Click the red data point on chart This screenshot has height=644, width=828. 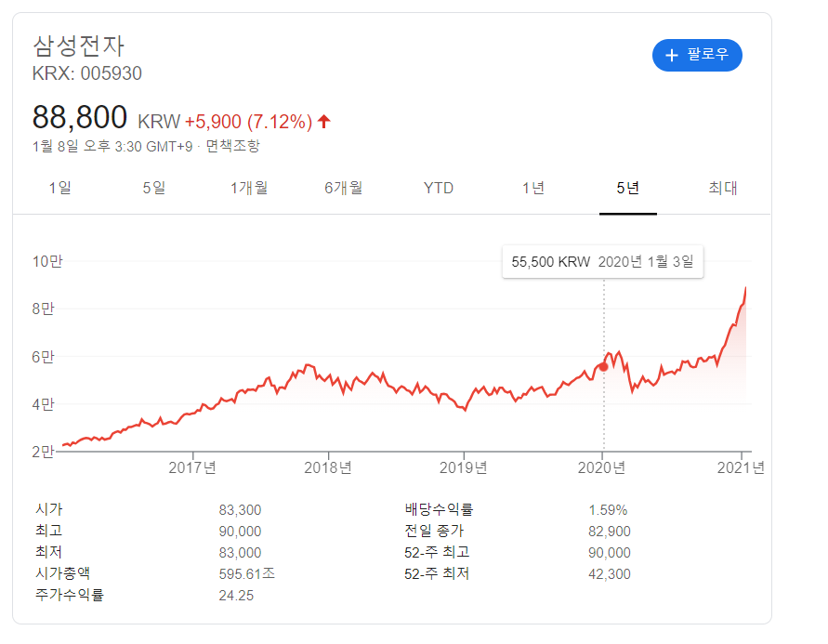click(603, 367)
